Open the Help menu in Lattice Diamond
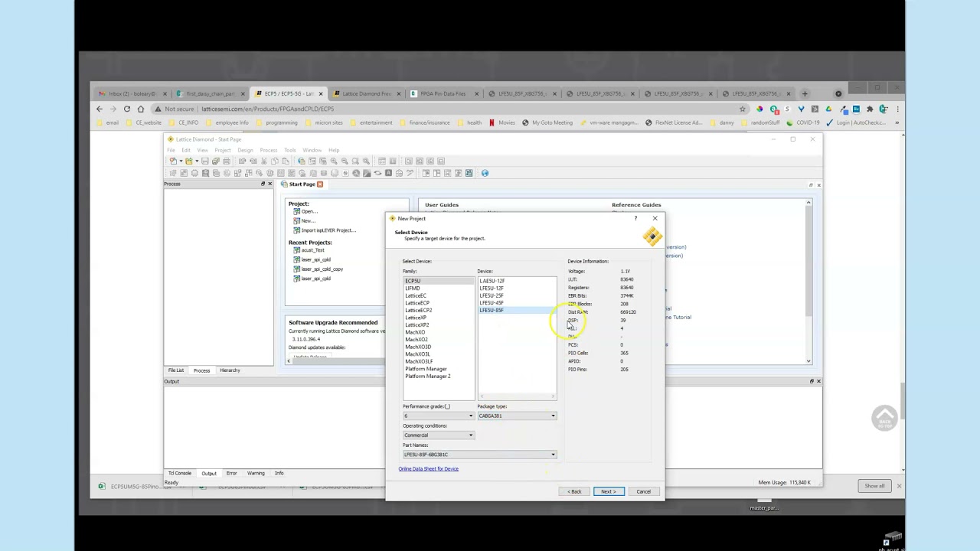Image resolution: width=980 pixels, height=551 pixels. click(x=334, y=150)
